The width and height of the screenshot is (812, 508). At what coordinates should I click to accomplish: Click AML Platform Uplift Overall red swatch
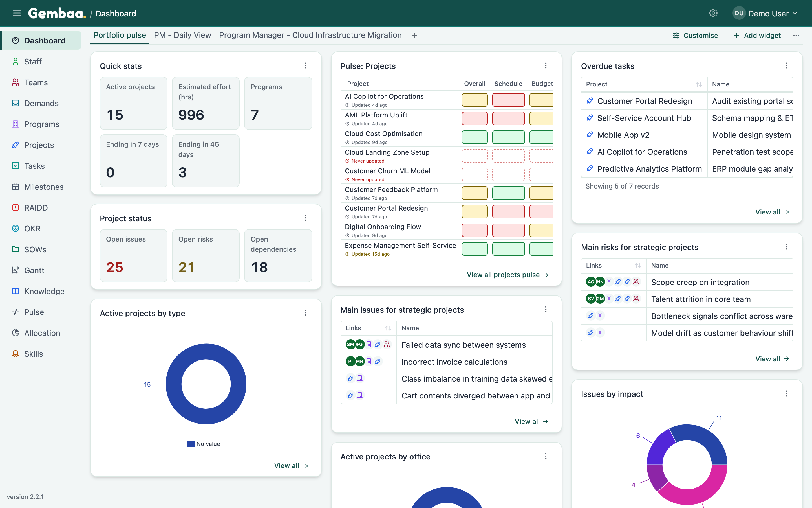pyautogui.click(x=475, y=119)
